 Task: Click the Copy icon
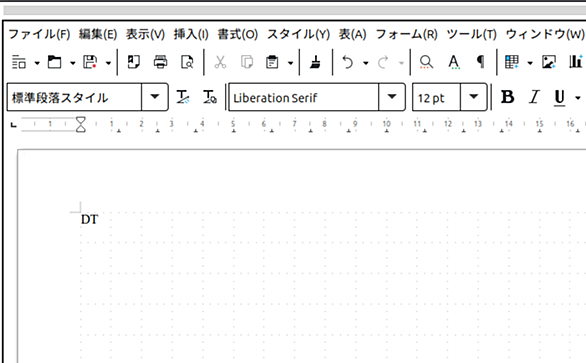coord(247,62)
